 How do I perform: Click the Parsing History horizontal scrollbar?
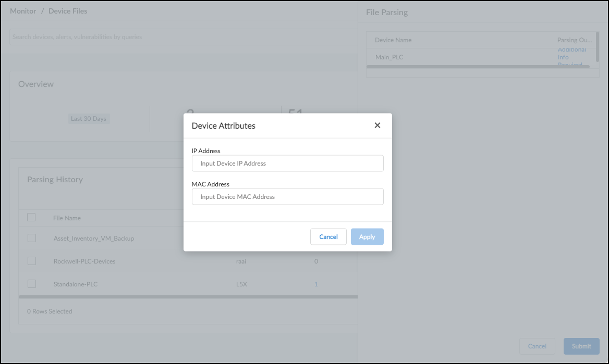[x=188, y=297]
